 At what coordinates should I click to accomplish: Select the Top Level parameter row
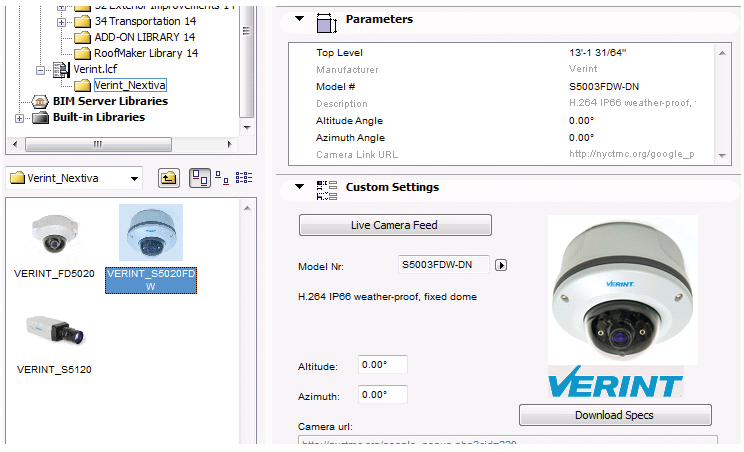503,53
